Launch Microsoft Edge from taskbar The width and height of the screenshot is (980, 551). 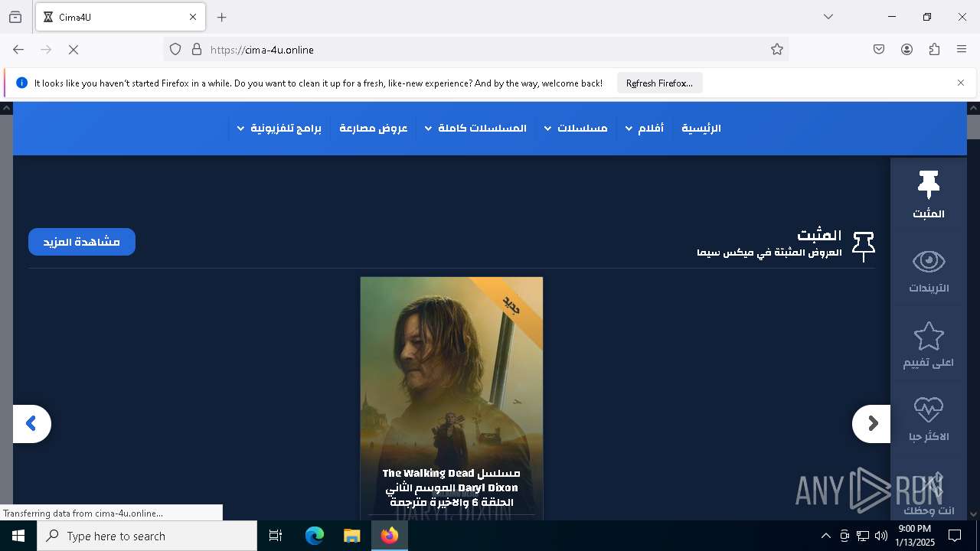pos(315,536)
